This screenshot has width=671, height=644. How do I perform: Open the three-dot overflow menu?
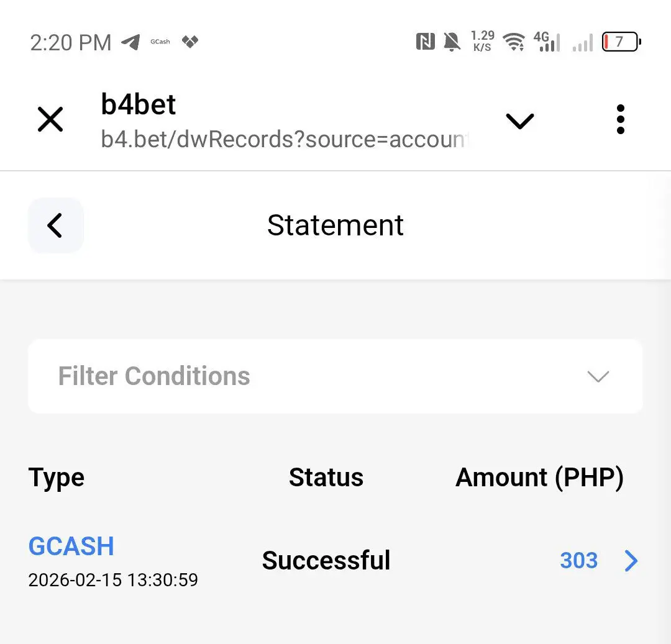pyautogui.click(x=621, y=119)
